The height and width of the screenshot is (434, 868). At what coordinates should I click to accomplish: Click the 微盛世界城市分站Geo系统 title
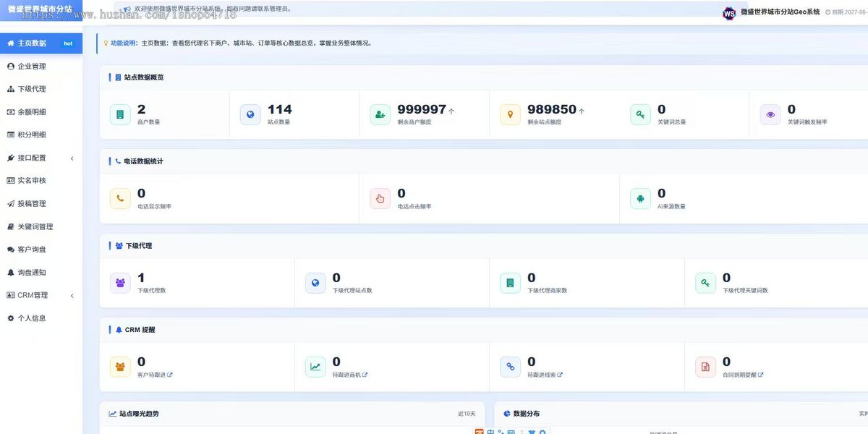[780, 12]
